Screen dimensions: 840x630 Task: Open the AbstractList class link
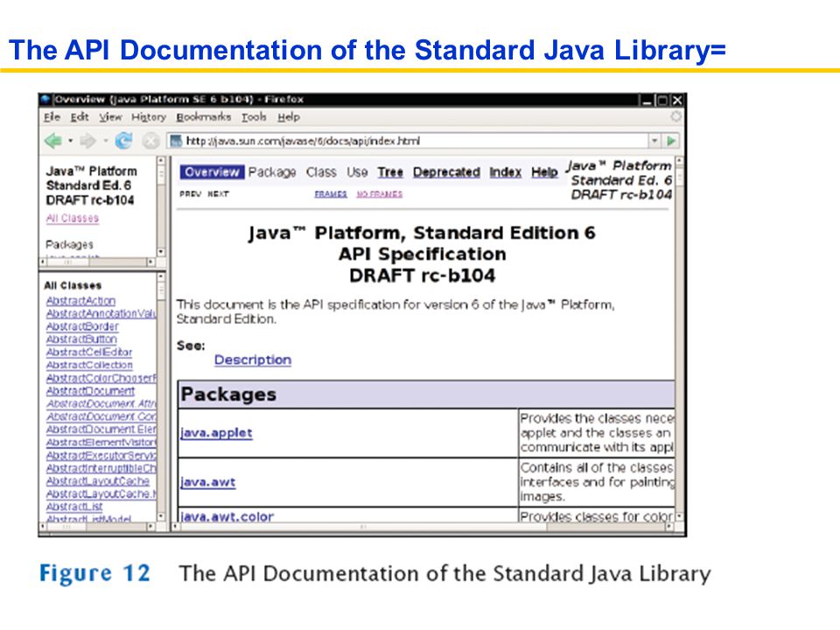click(73, 507)
